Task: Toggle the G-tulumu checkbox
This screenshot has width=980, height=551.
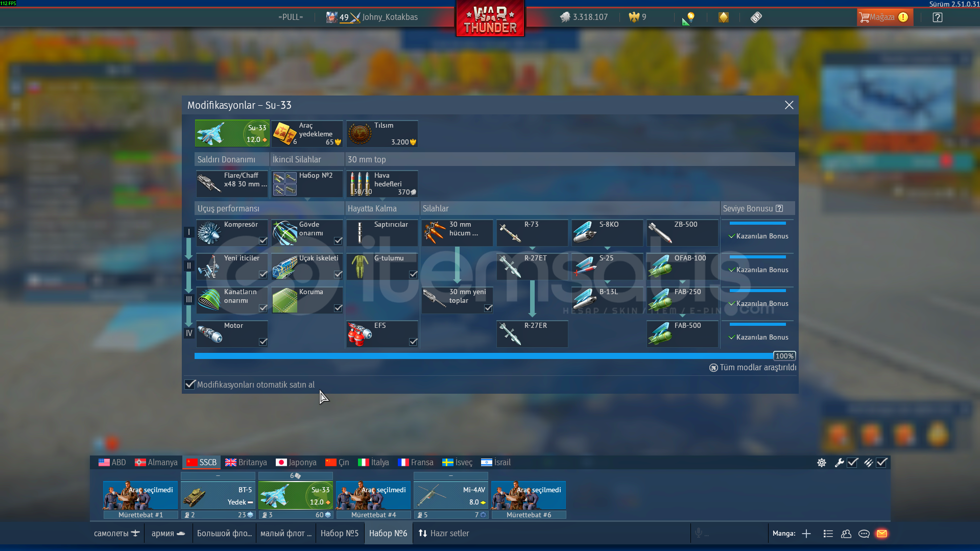Action: (x=413, y=274)
